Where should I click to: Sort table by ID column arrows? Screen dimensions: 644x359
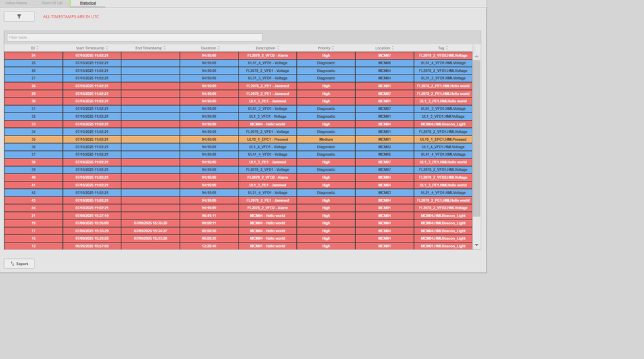pos(37,48)
